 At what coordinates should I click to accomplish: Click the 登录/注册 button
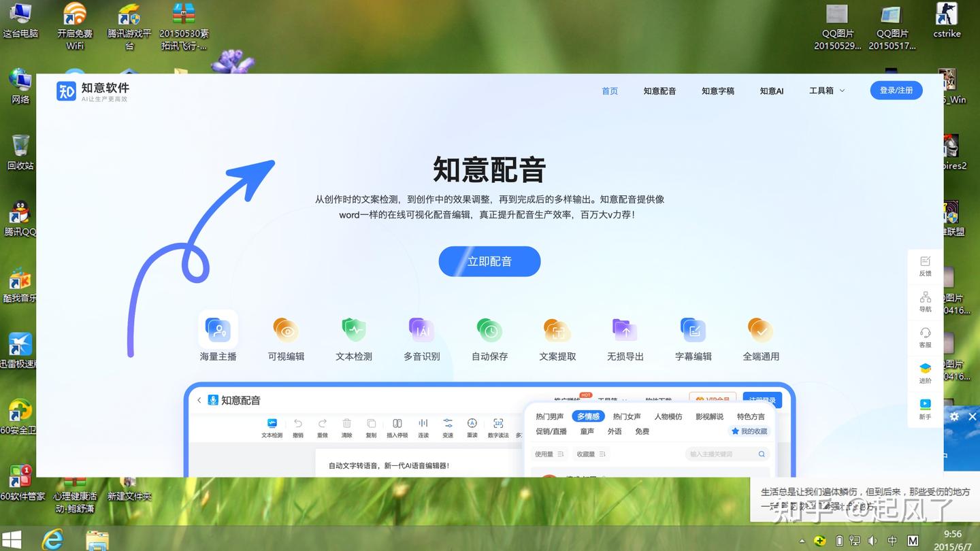[896, 90]
